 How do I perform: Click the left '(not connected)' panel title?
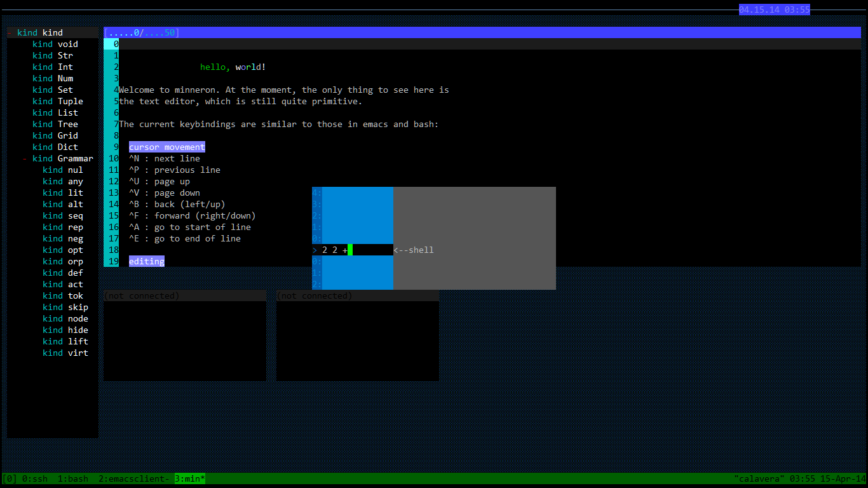tap(142, 296)
